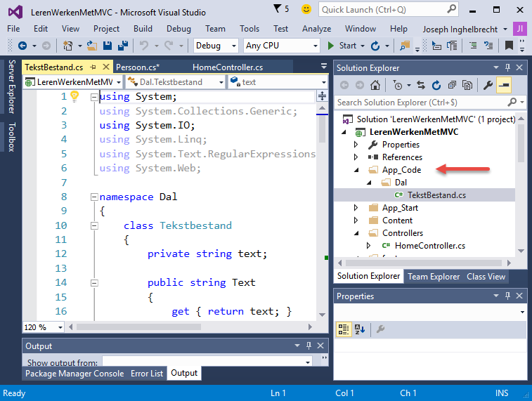Send feedback via the smiley icon
This screenshot has width=532, height=401.
click(x=306, y=9)
